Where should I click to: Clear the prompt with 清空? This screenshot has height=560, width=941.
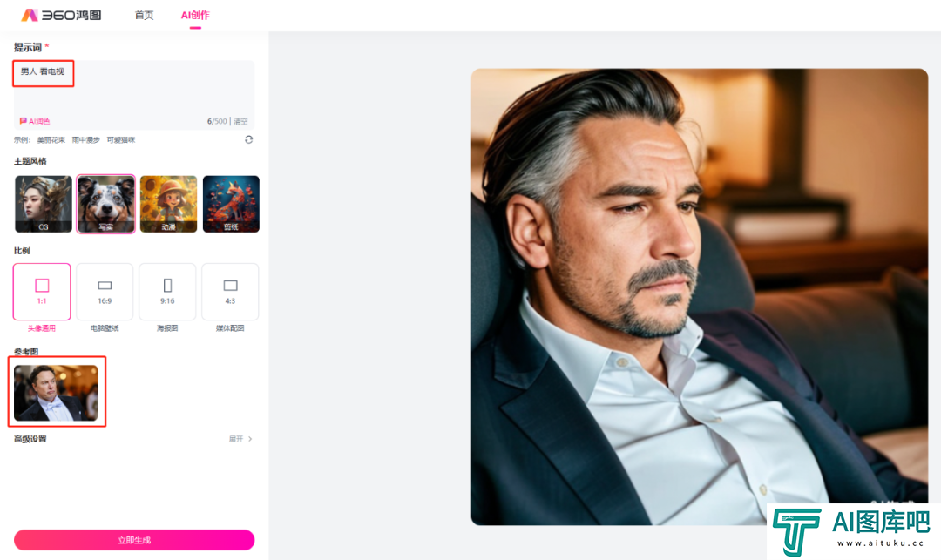240,121
